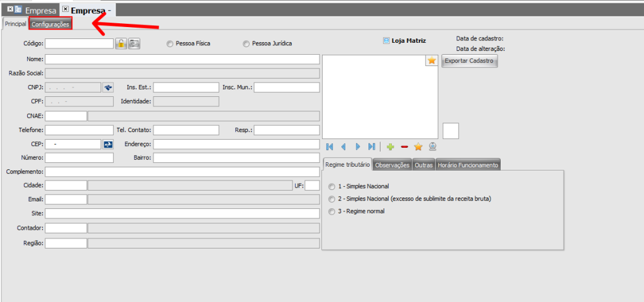644x302 pixels.
Task: Open the Configurações tab
Action: click(x=50, y=24)
